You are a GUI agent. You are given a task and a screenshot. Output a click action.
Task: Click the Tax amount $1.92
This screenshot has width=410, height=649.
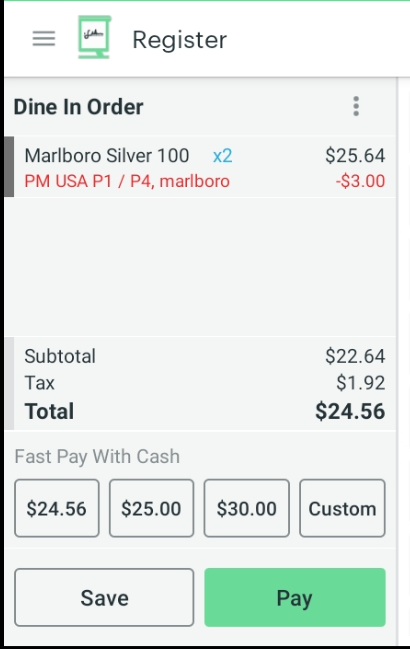pos(360,383)
